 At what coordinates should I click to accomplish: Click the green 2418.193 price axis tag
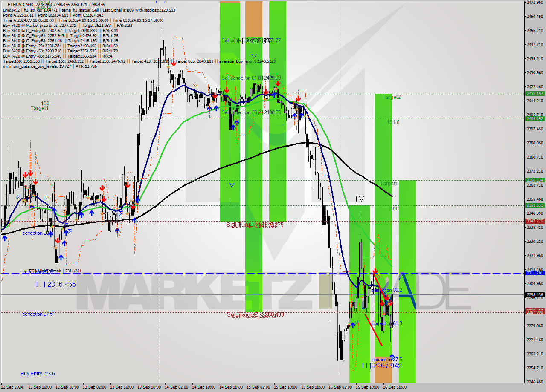pos(534,93)
